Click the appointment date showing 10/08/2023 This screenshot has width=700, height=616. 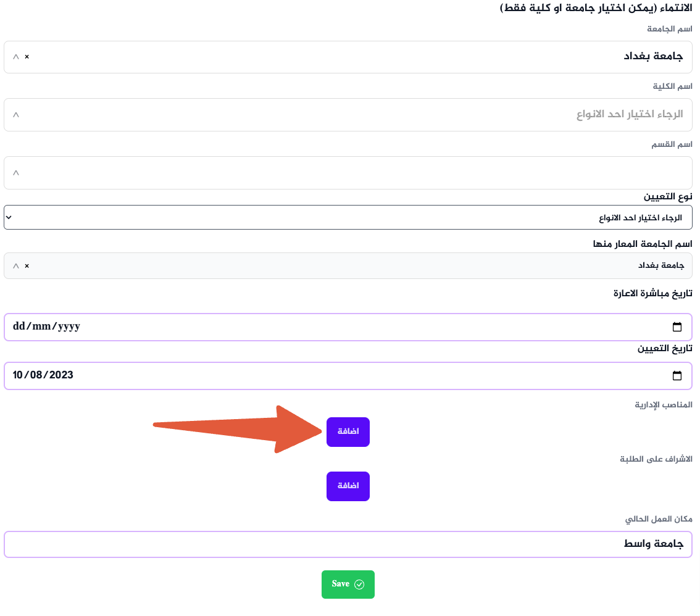(x=309, y=375)
